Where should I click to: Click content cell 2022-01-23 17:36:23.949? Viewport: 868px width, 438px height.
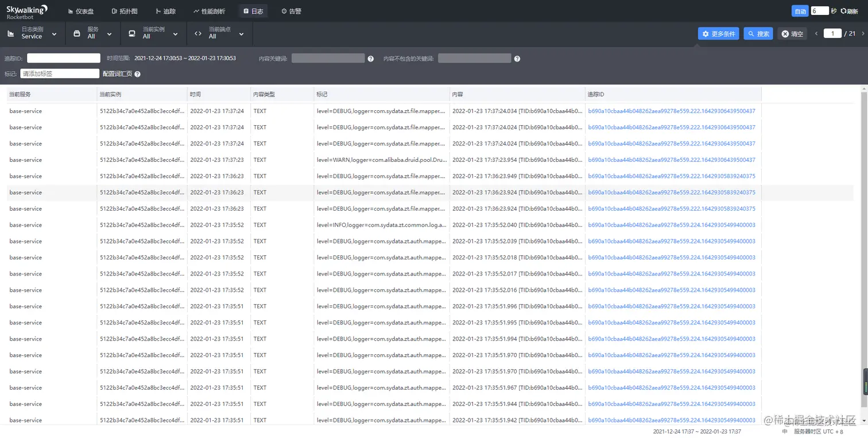pos(517,176)
